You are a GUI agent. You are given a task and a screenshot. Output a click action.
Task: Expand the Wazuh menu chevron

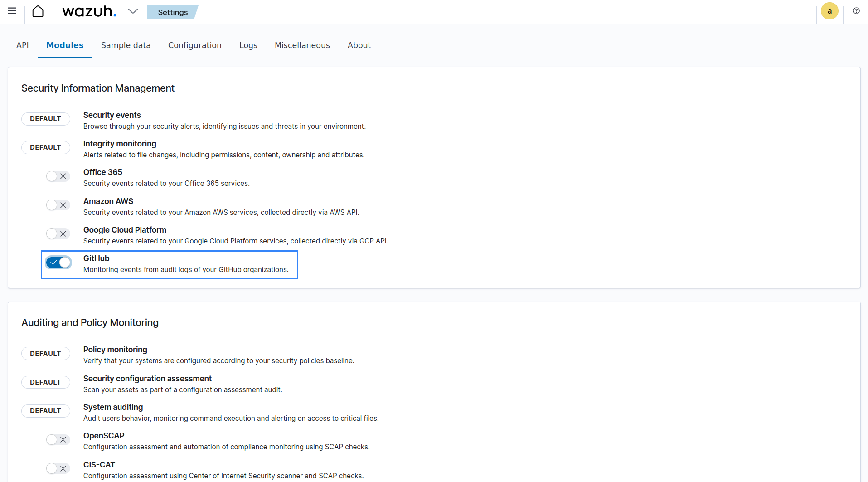coord(133,11)
